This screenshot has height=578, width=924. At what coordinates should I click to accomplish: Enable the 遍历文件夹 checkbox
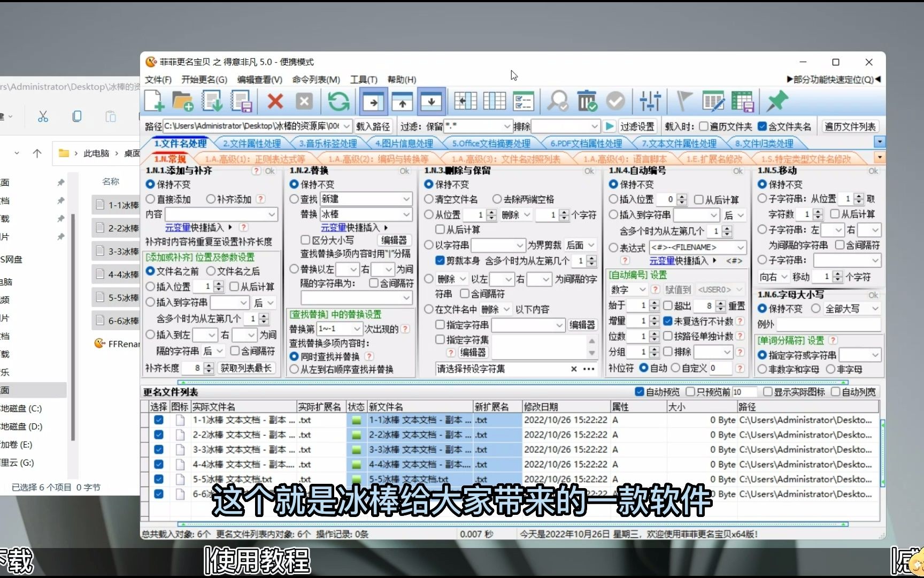704,126
